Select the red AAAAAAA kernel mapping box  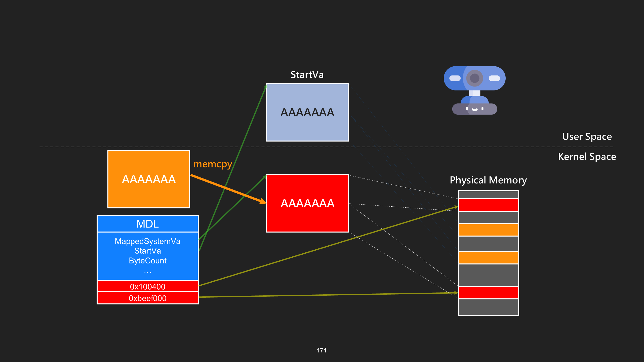[307, 203]
